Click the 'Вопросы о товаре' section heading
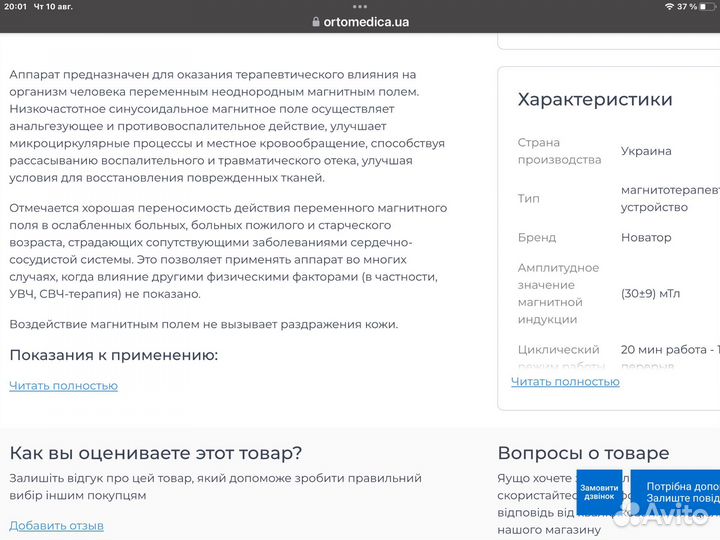 coord(583,453)
